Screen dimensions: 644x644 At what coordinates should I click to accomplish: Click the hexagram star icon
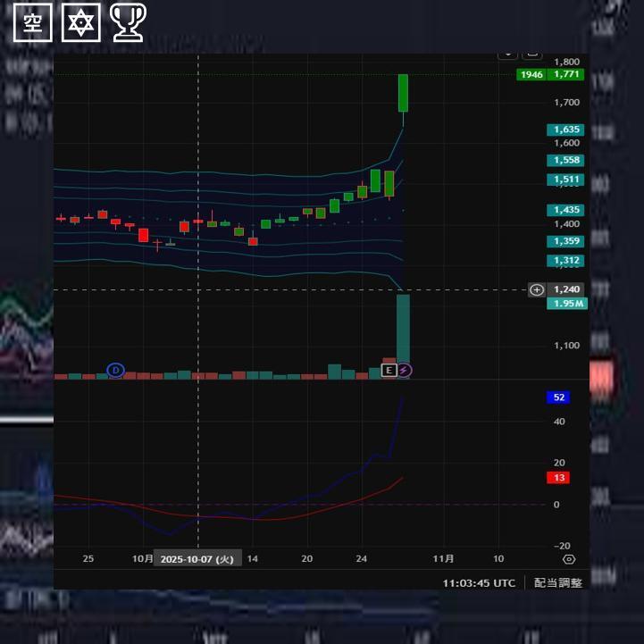80,22
